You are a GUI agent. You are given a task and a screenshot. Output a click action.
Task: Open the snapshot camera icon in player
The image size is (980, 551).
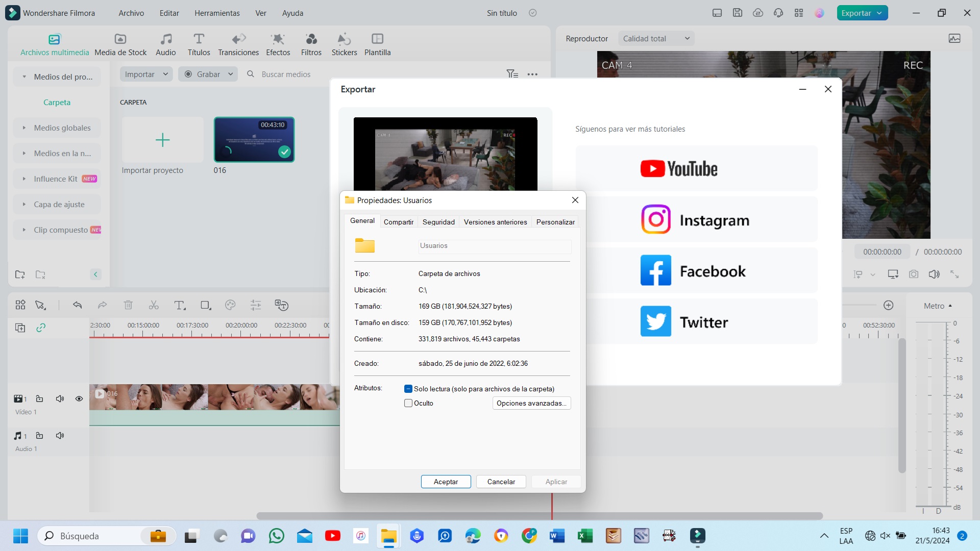[x=914, y=274]
